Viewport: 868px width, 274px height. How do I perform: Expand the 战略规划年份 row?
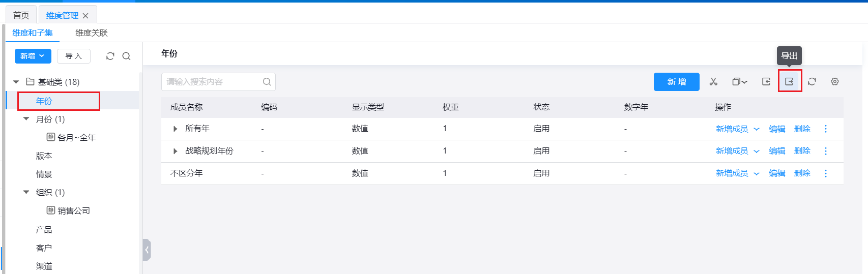(x=176, y=151)
